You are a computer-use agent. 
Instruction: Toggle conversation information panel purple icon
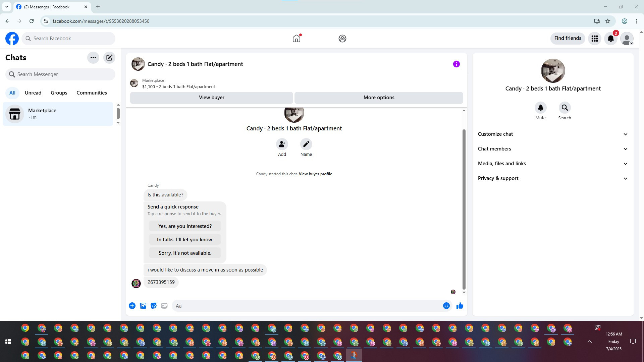(456, 64)
